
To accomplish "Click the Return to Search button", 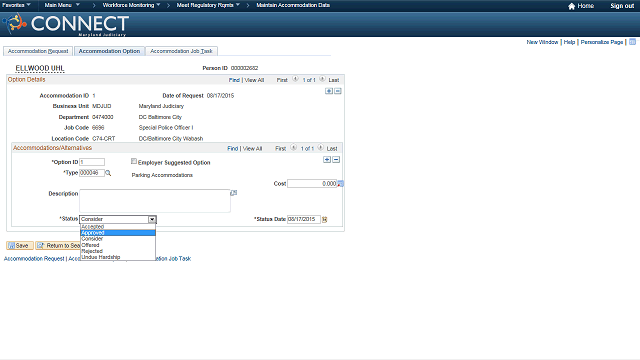I will [x=58, y=245].
